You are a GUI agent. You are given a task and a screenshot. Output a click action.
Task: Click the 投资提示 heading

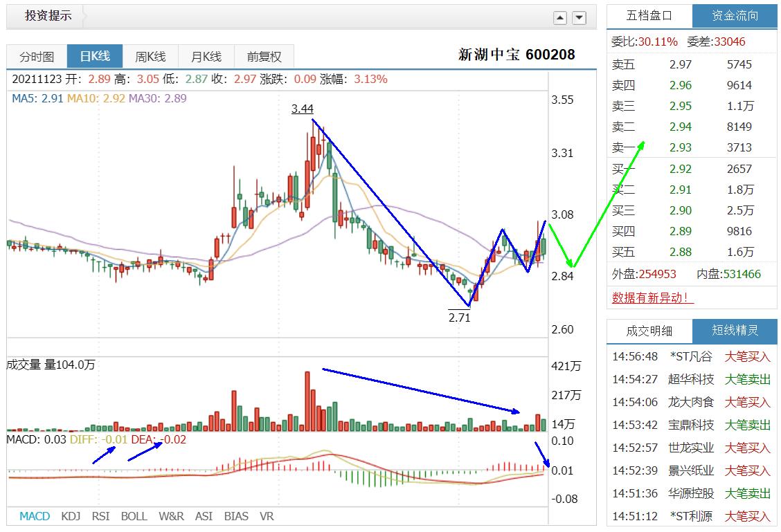[x=48, y=16]
